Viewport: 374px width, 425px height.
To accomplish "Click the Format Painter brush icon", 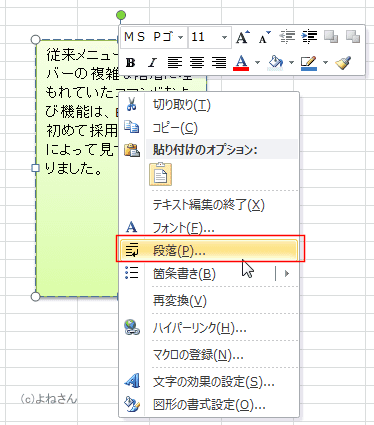I will (x=343, y=62).
